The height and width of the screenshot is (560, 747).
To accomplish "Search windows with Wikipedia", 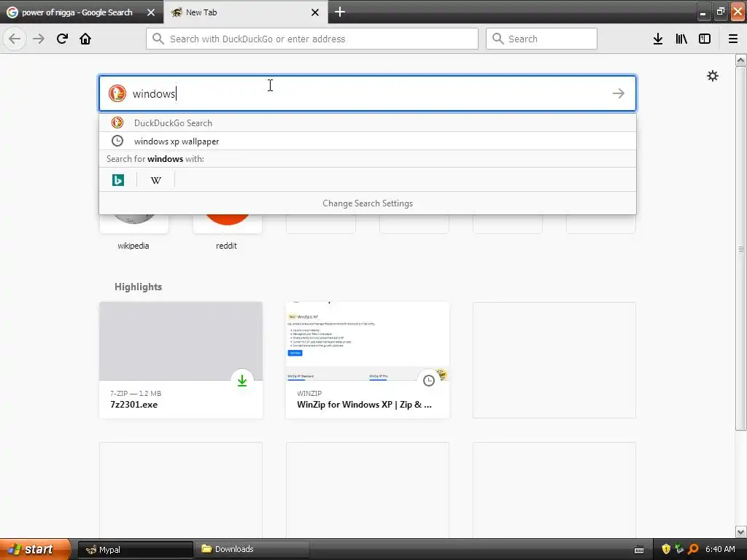I will tap(156, 180).
